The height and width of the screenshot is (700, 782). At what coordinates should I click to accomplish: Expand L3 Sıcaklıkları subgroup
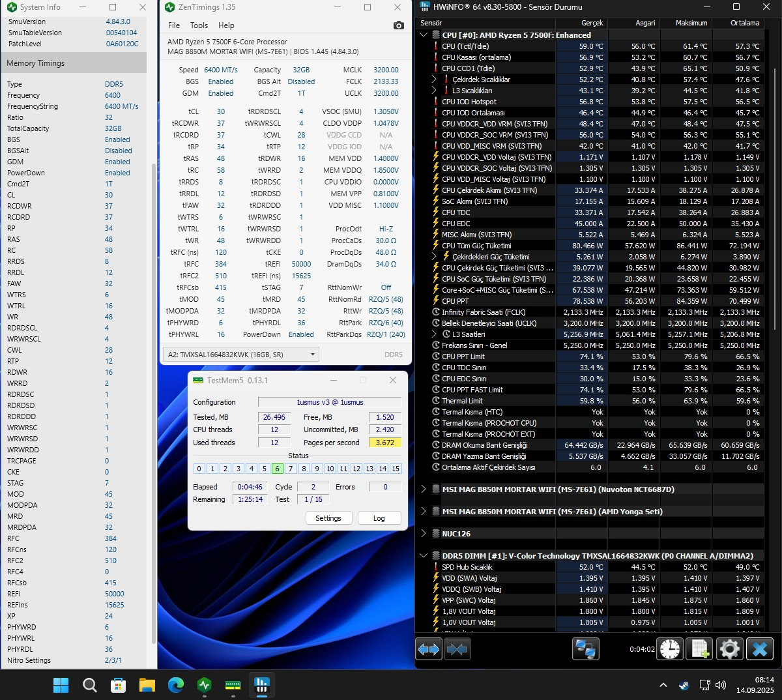coord(435,91)
